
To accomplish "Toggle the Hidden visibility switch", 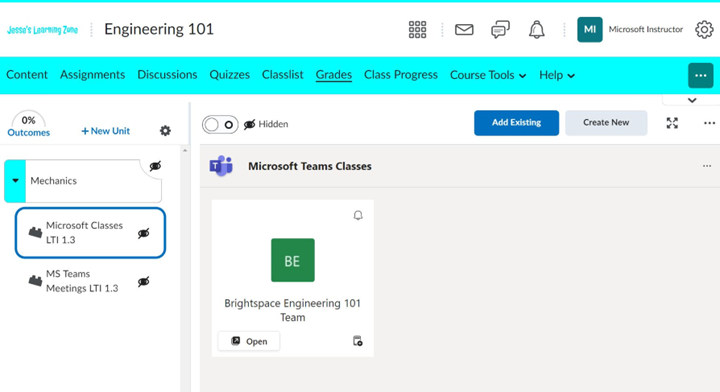I will point(220,124).
